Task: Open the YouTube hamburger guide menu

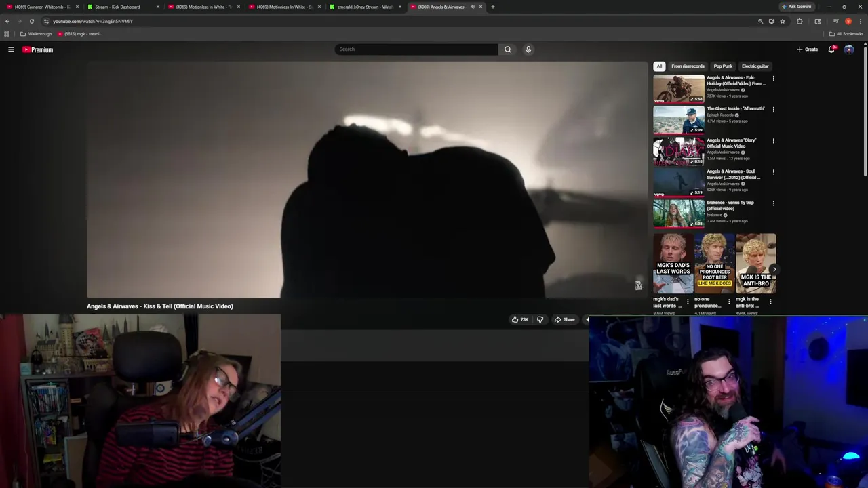Action: point(11,49)
